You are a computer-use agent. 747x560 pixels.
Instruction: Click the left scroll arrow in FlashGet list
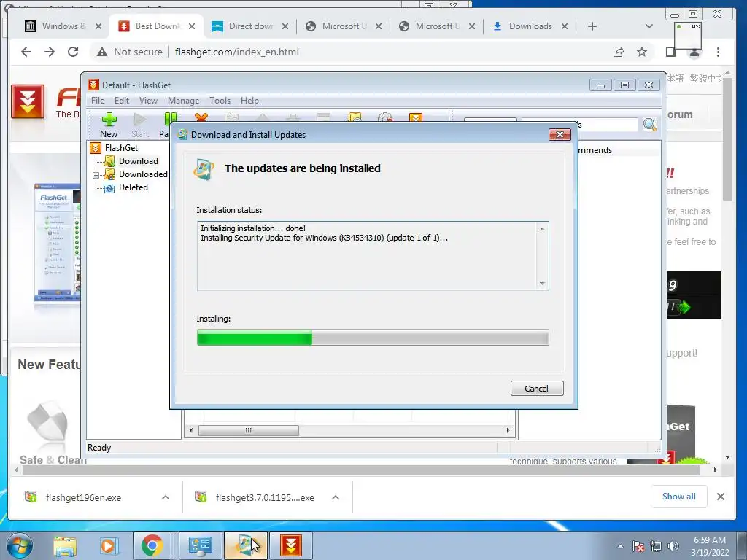(x=191, y=430)
